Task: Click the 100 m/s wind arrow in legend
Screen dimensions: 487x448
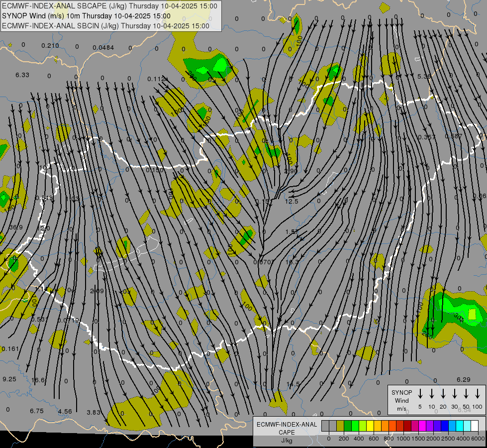Action: [x=478, y=394]
